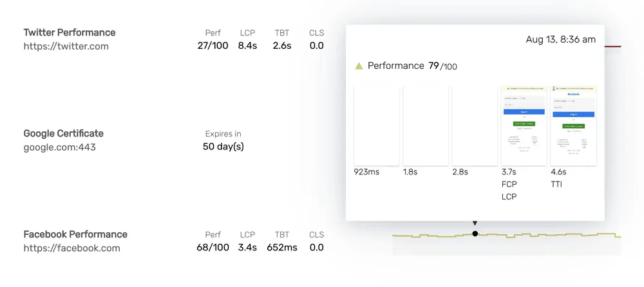The image size is (644, 287).
Task: Click the black data point on the Facebook chart
Action: point(475,234)
